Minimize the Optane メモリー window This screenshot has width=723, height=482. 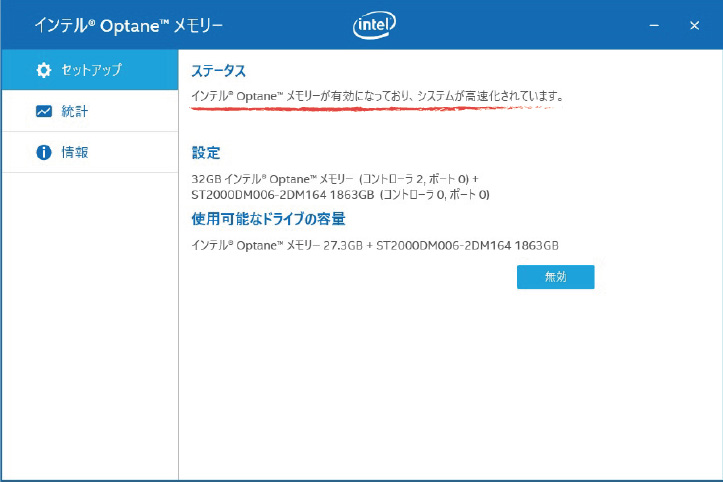(654, 25)
